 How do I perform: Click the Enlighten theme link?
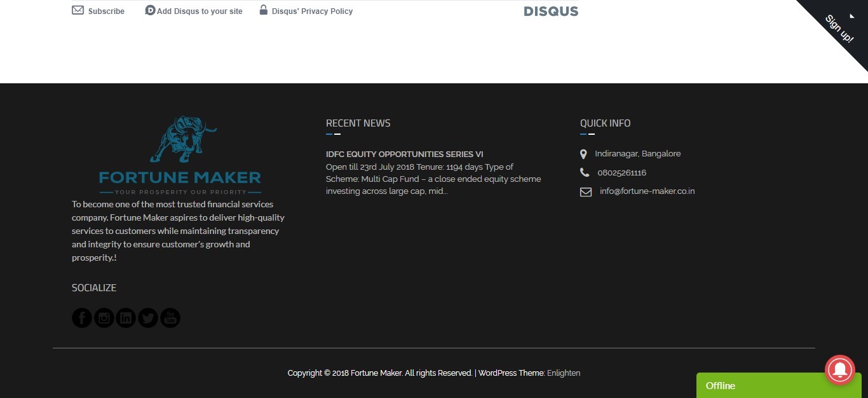564,373
